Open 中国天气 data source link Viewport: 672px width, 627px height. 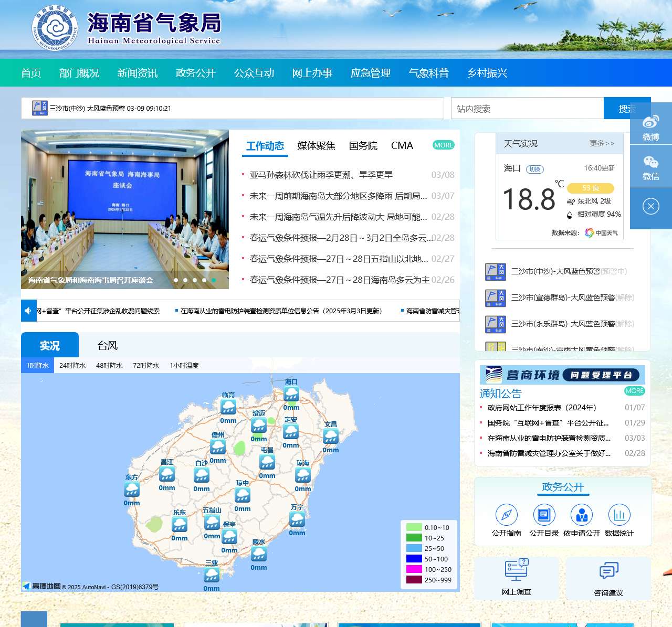pos(602,232)
